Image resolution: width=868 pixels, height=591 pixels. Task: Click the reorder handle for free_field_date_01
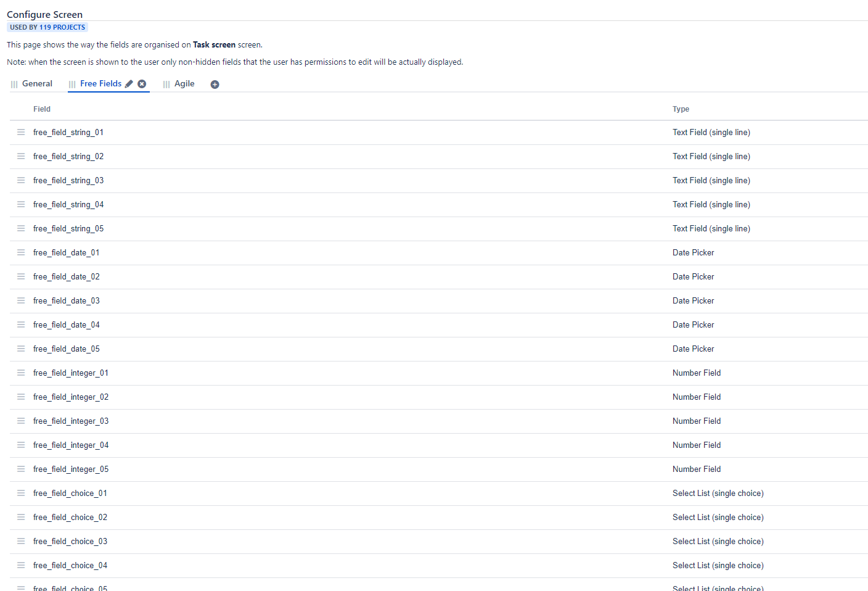point(21,252)
